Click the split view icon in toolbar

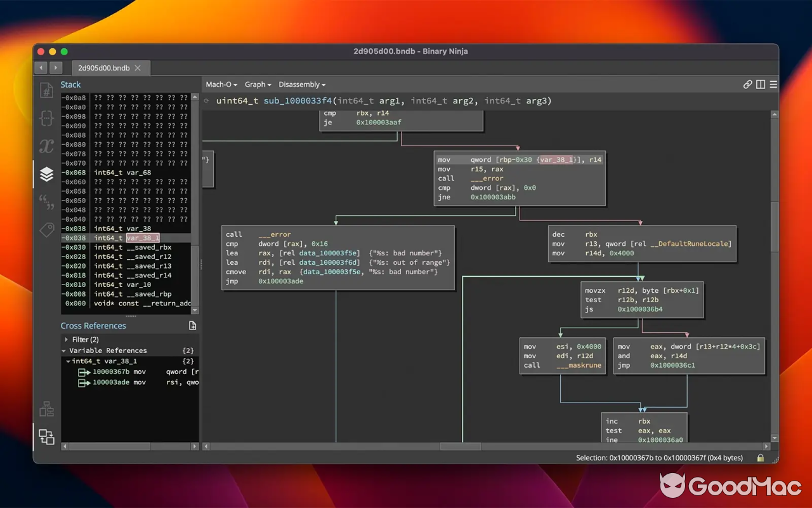pos(759,84)
